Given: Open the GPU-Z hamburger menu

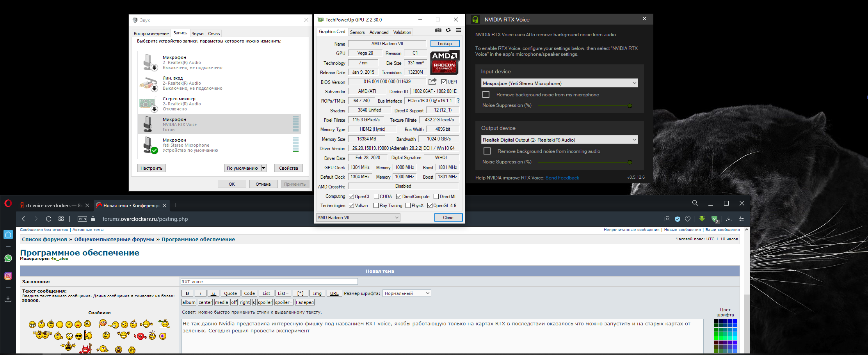Looking at the screenshot, I should click(459, 30).
